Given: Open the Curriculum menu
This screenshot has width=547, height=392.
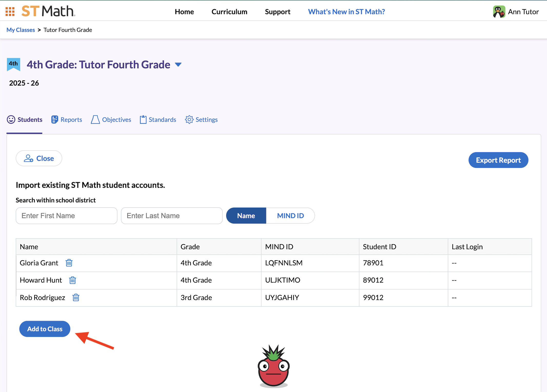Looking at the screenshot, I should pos(229,12).
